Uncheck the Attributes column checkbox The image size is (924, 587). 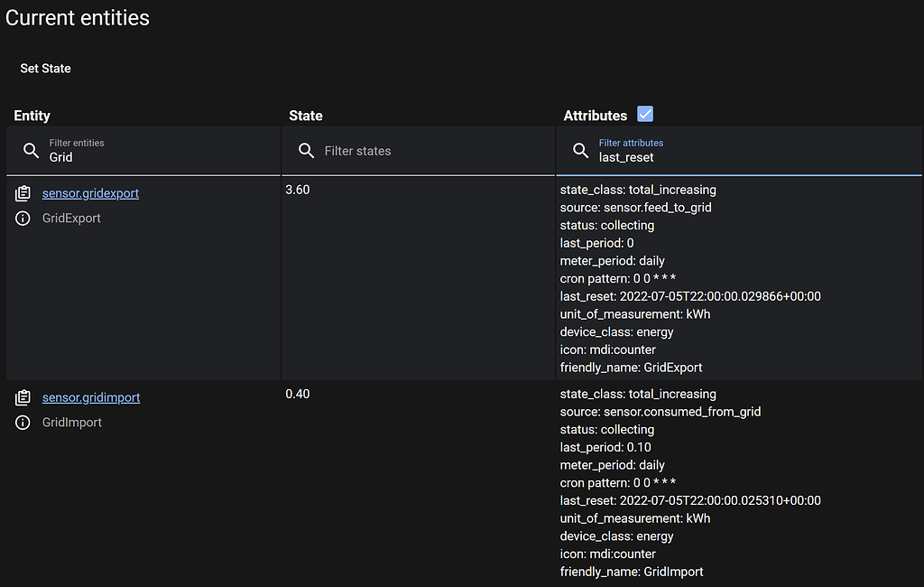pyautogui.click(x=644, y=115)
